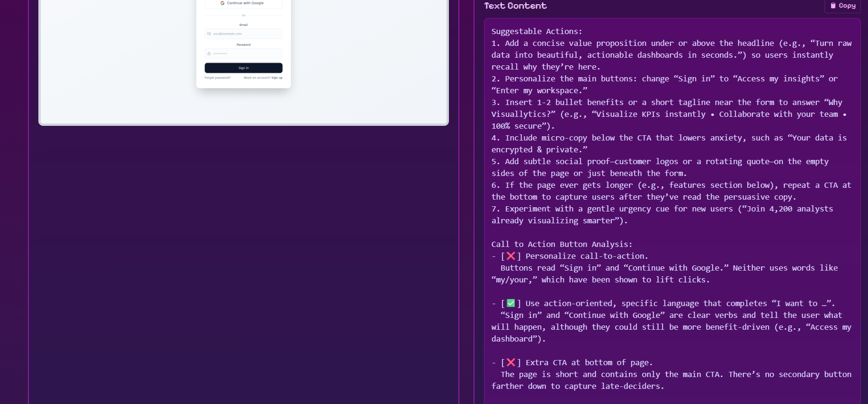This screenshot has height=404, width=868.
Task: Click the 'Call to Action Button Analysis:' heading
Action: coord(562,244)
